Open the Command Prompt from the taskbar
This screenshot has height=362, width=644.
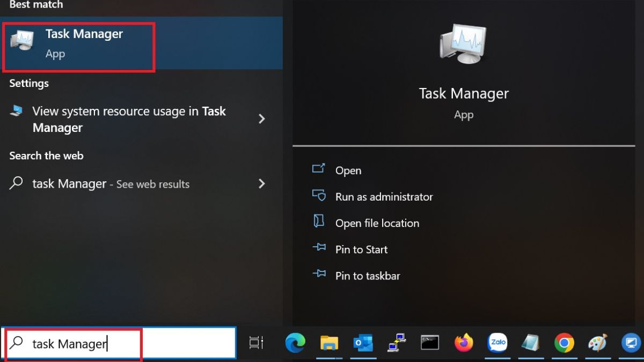[430, 342]
